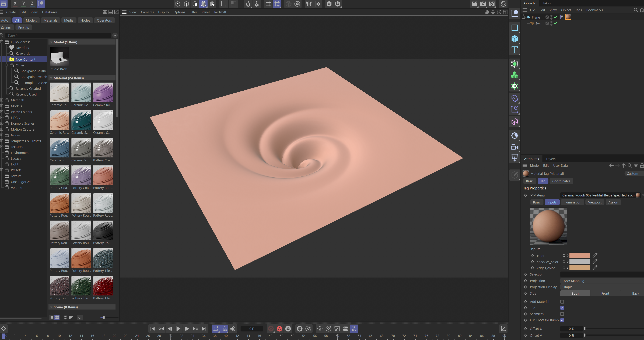Go to end of animation
The width and height of the screenshot is (644, 340).
coord(204,329)
